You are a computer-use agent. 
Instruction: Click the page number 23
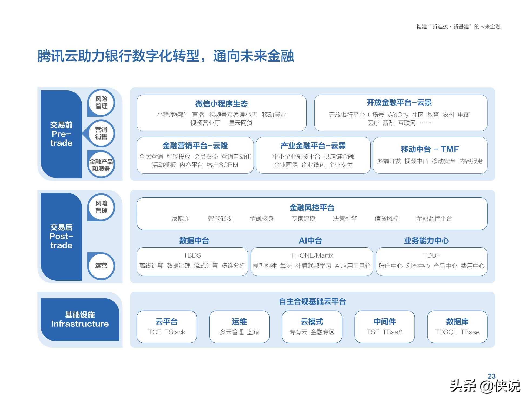491,376
